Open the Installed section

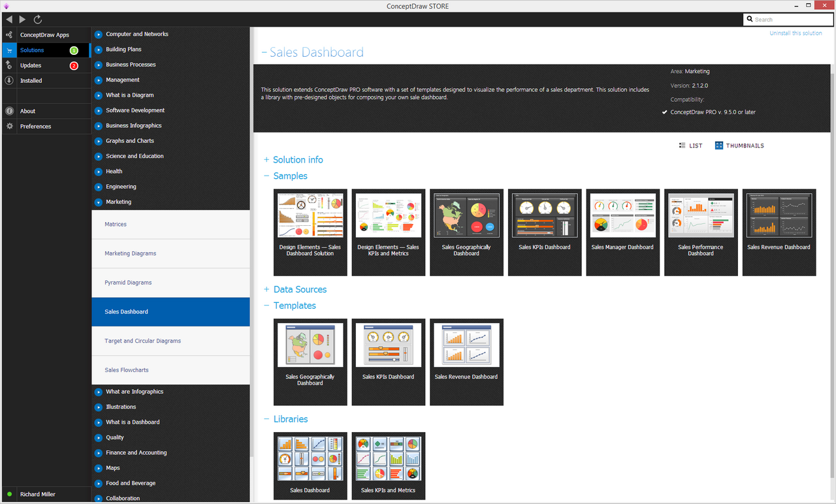(46, 80)
